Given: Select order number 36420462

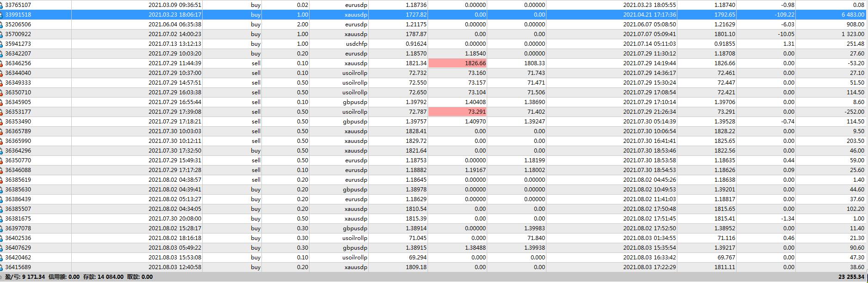Looking at the screenshot, I should (18, 258).
